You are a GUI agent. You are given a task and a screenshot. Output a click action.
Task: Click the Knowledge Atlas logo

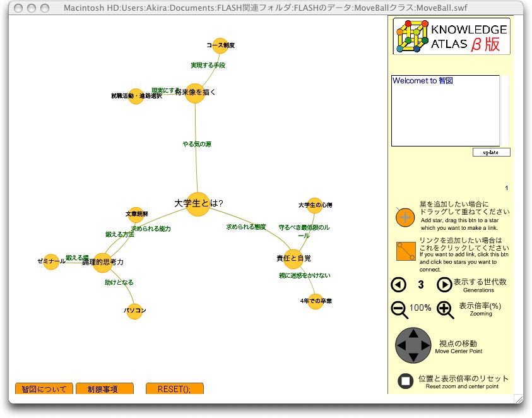click(x=451, y=37)
